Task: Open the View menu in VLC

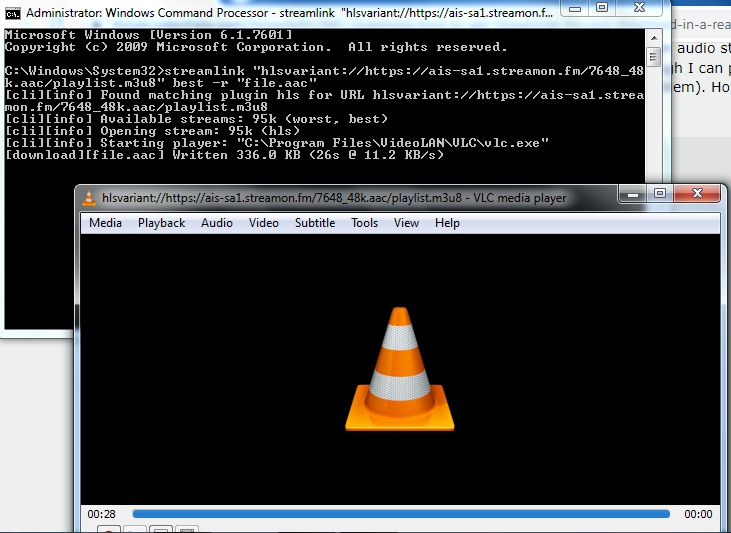Action: [x=406, y=223]
